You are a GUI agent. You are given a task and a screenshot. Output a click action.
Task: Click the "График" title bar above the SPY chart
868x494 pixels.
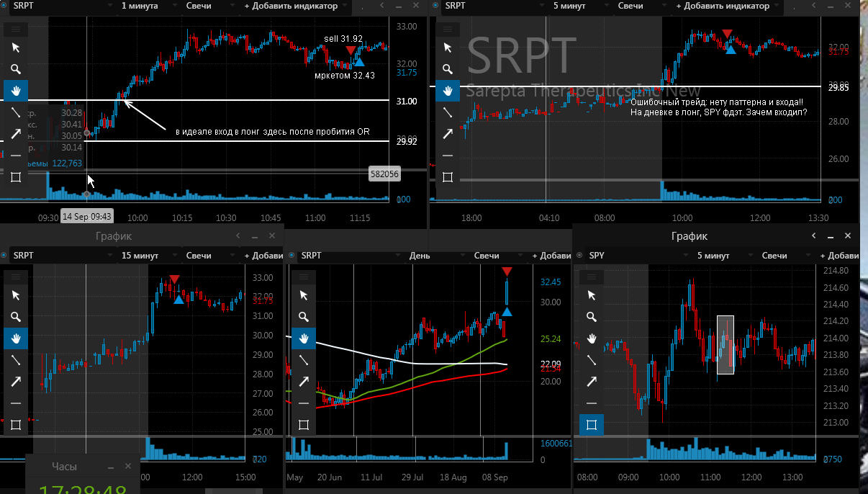[690, 236]
